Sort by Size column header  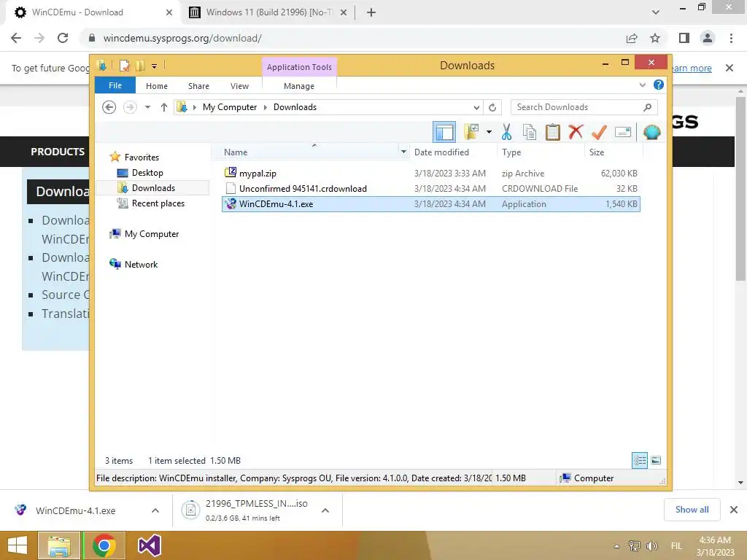[x=597, y=152]
